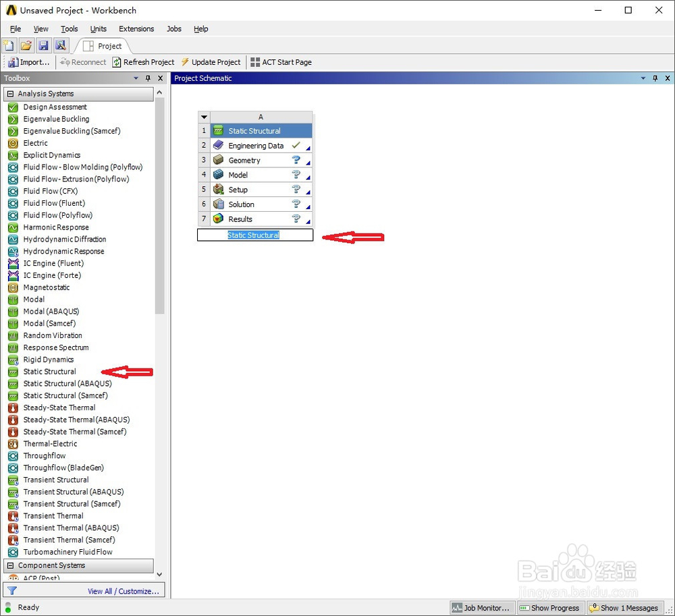Click the Open project folder icon
675x616 pixels.
pyautogui.click(x=26, y=46)
